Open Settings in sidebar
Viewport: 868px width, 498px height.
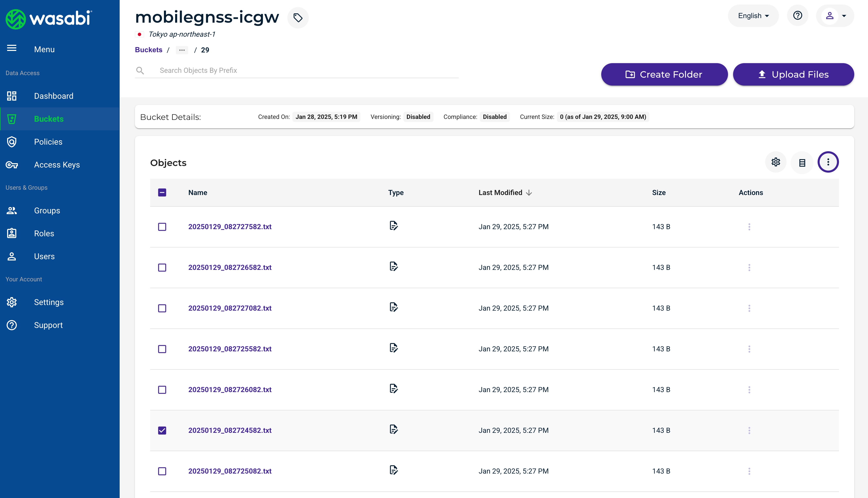60,302
